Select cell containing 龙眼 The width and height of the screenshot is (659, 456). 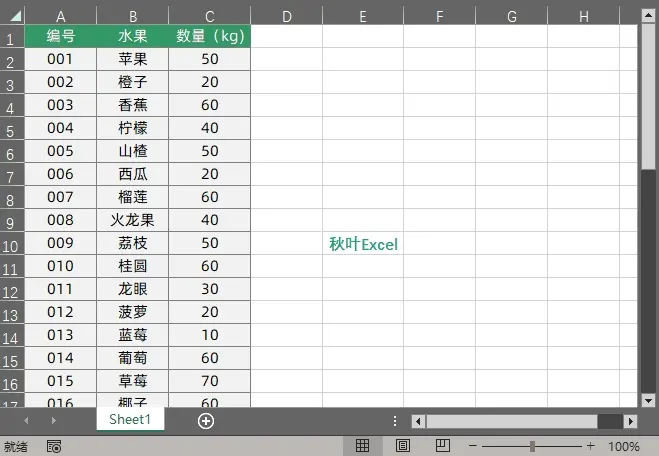[x=133, y=289]
